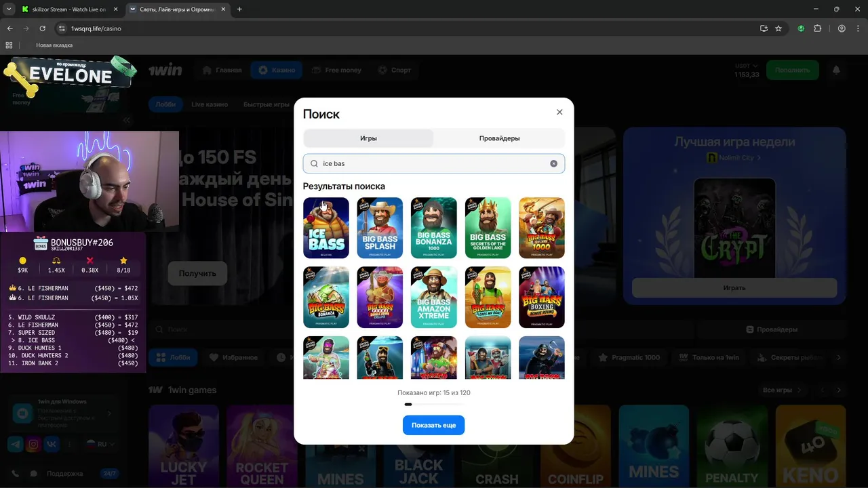
Task: Open the Спорт nav item
Action: 395,70
